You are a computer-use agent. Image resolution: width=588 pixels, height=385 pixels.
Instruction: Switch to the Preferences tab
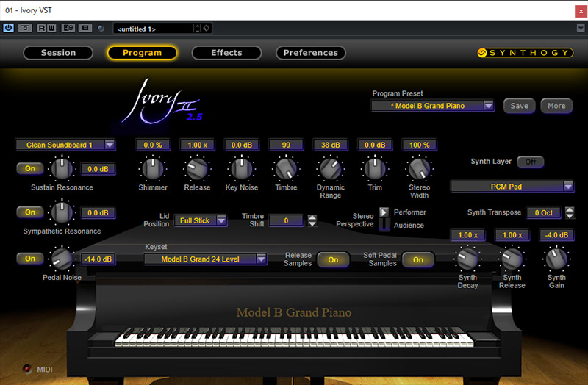pyautogui.click(x=310, y=53)
